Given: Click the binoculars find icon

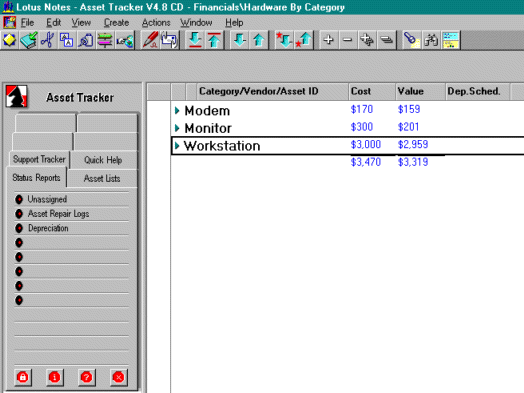Looking at the screenshot, I should click(x=431, y=40).
